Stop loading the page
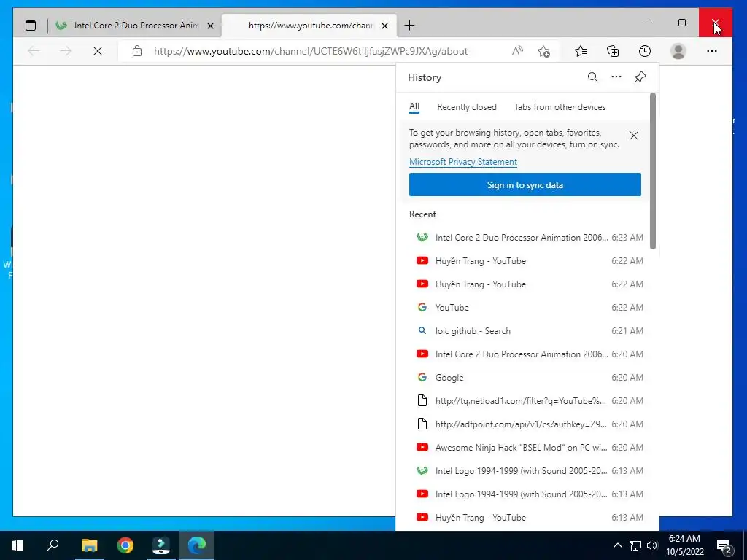 point(98,51)
